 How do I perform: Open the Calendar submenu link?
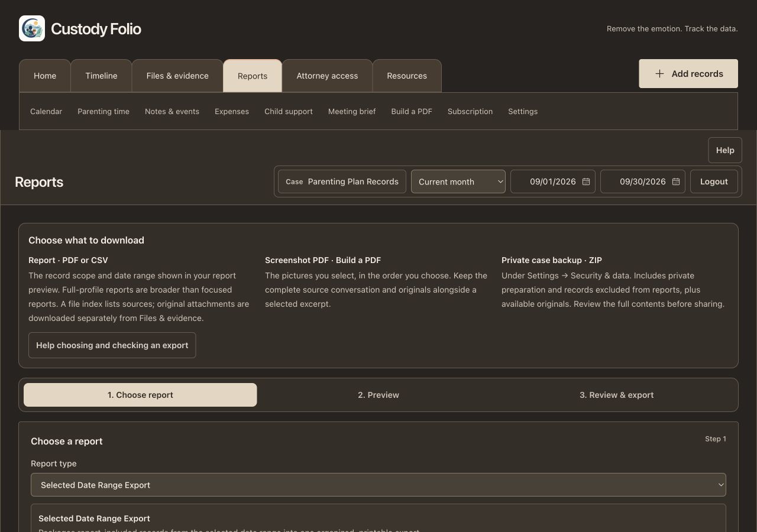coord(46,111)
